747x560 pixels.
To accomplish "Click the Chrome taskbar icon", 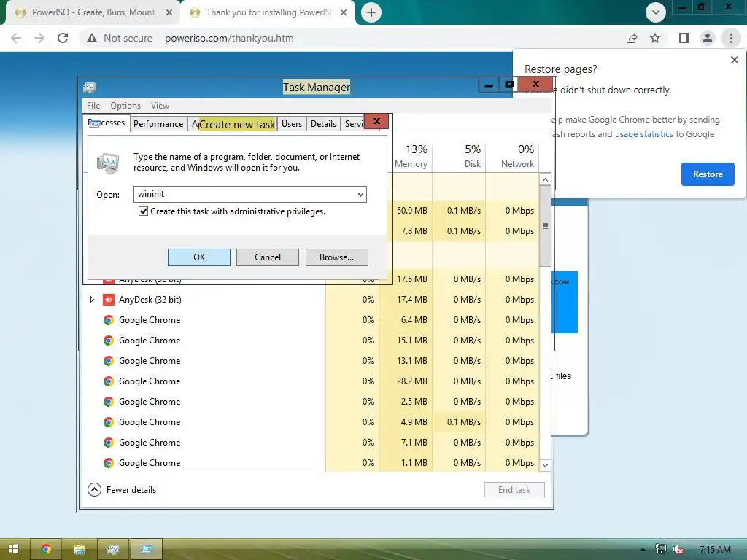I will (46, 549).
